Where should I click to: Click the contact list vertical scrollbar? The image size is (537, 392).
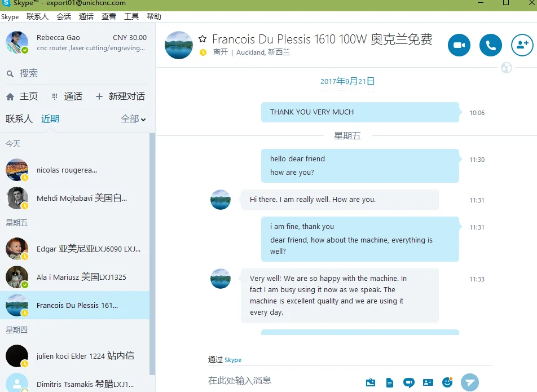(x=152, y=253)
